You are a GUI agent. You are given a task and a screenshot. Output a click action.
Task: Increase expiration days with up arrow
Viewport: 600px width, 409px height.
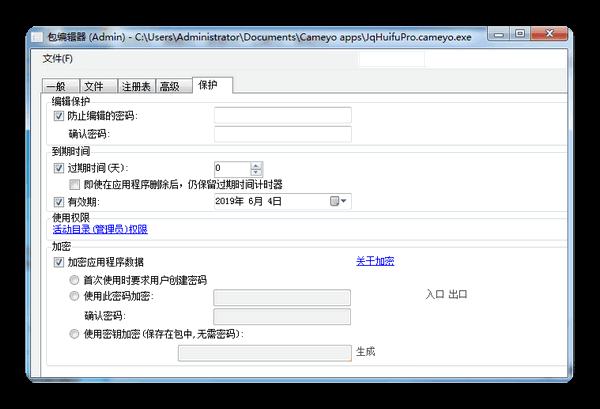pyautogui.click(x=256, y=165)
